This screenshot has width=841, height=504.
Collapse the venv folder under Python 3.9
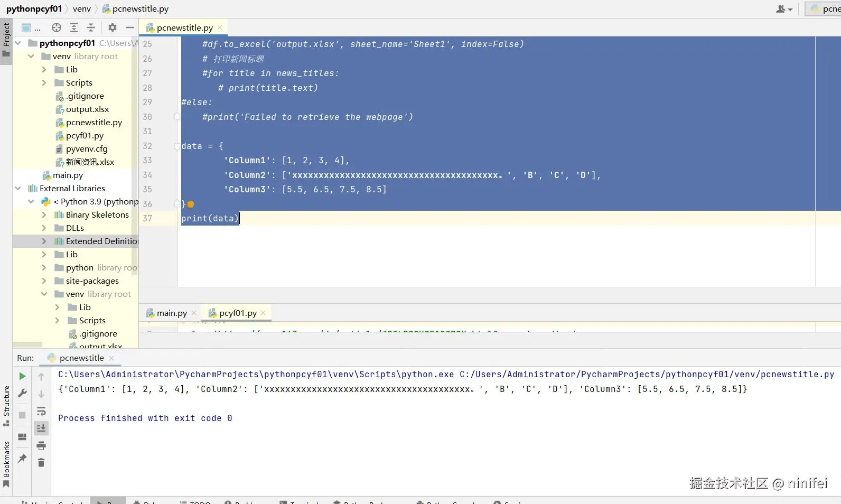click(x=44, y=294)
